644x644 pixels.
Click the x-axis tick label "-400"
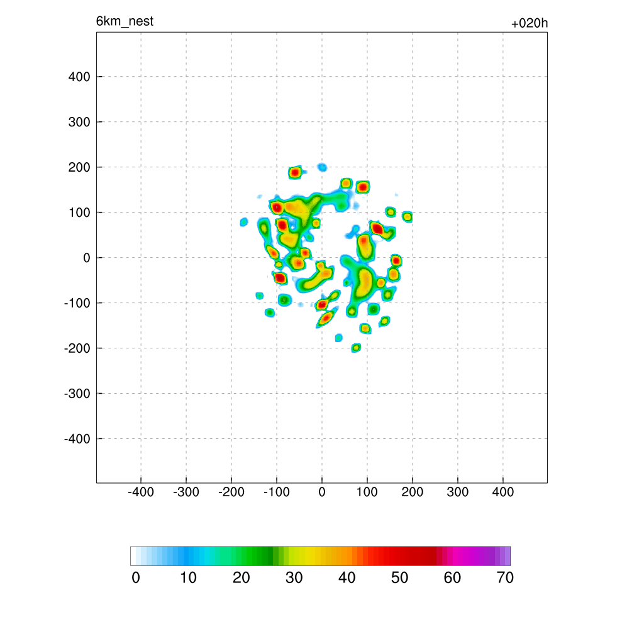tap(141, 492)
